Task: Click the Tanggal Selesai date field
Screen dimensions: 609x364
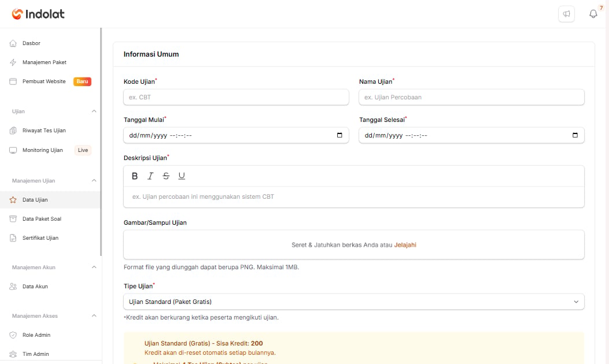Action: click(x=471, y=135)
